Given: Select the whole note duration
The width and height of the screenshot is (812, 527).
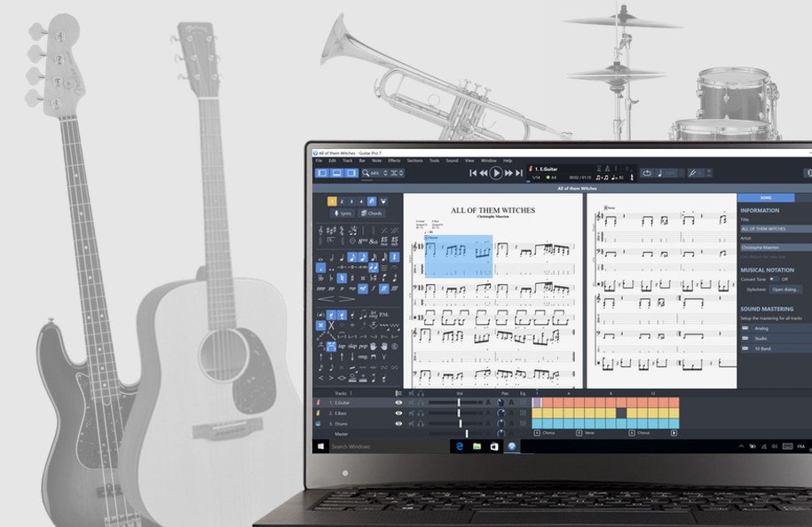Looking at the screenshot, I should click(x=320, y=258).
